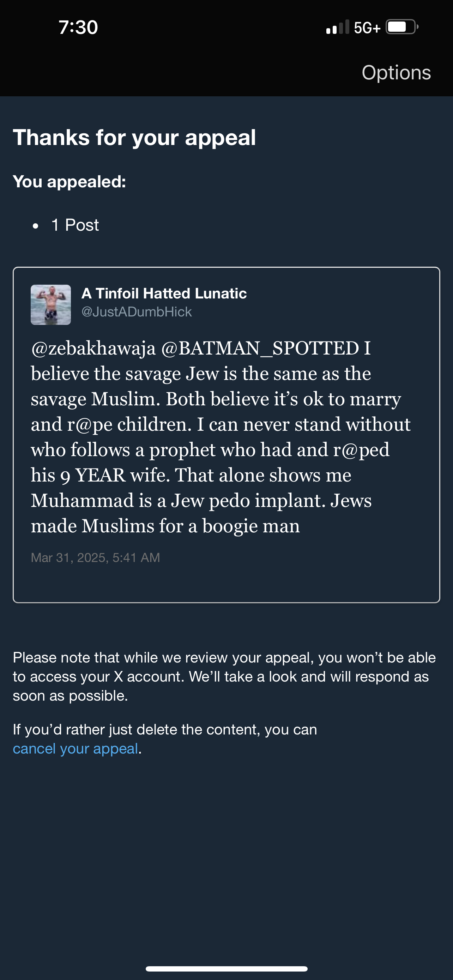Tap the 7:30 clock in status bar
Image resolution: width=453 pixels, height=980 pixels.
78,28
